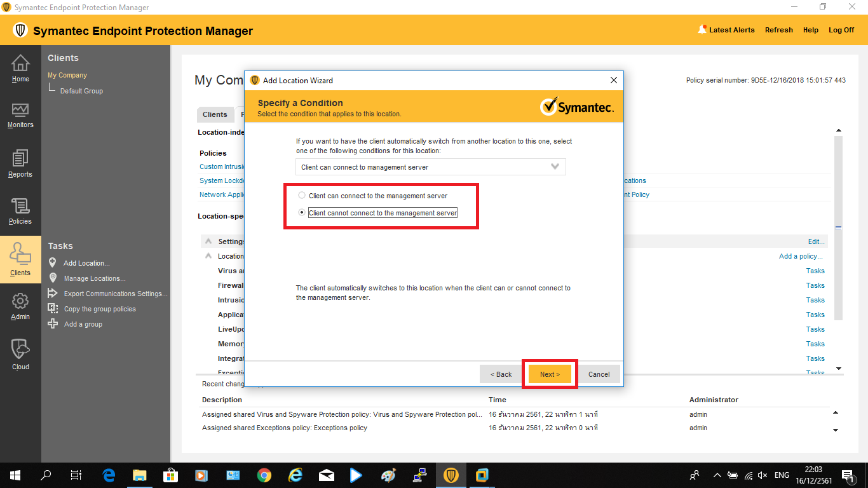This screenshot has width=868, height=488.
Task: Cancel the Add Location Wizard
Action: click(x=599, y=374)
